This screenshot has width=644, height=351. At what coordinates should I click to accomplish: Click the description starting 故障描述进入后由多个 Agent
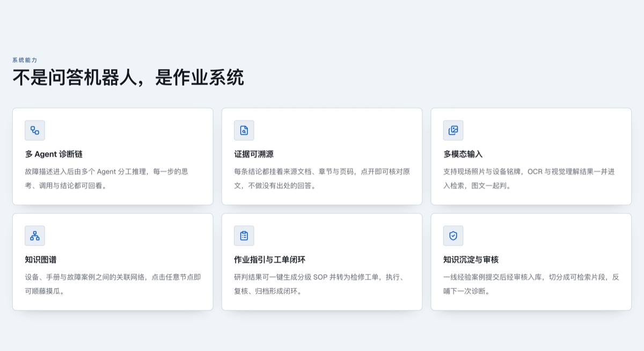(x=106, y=179)
